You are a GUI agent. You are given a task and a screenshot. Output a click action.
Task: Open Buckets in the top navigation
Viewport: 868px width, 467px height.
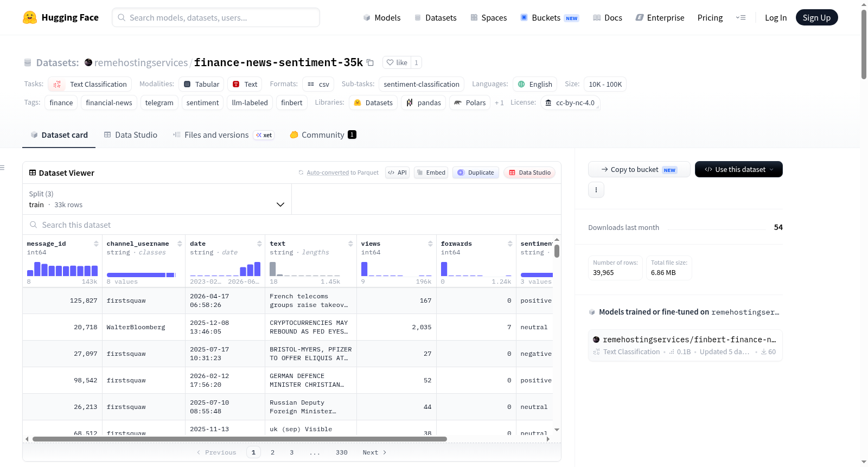click(550, 17)
